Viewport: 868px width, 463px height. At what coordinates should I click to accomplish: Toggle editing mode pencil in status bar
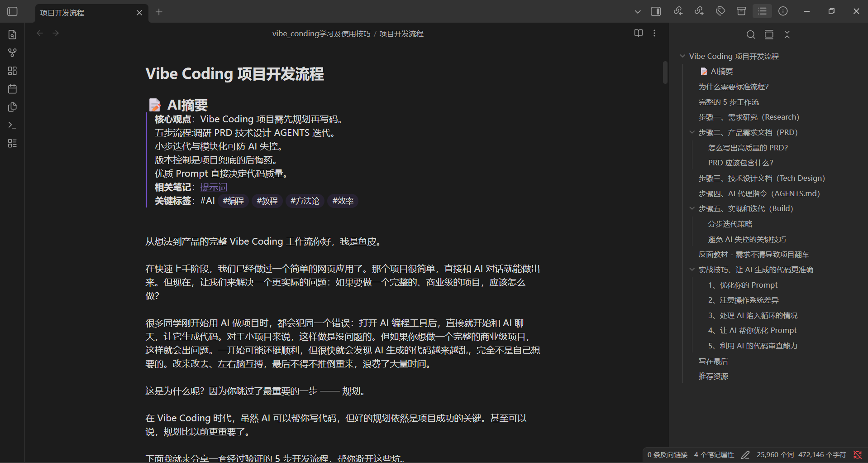click(745, 454)
